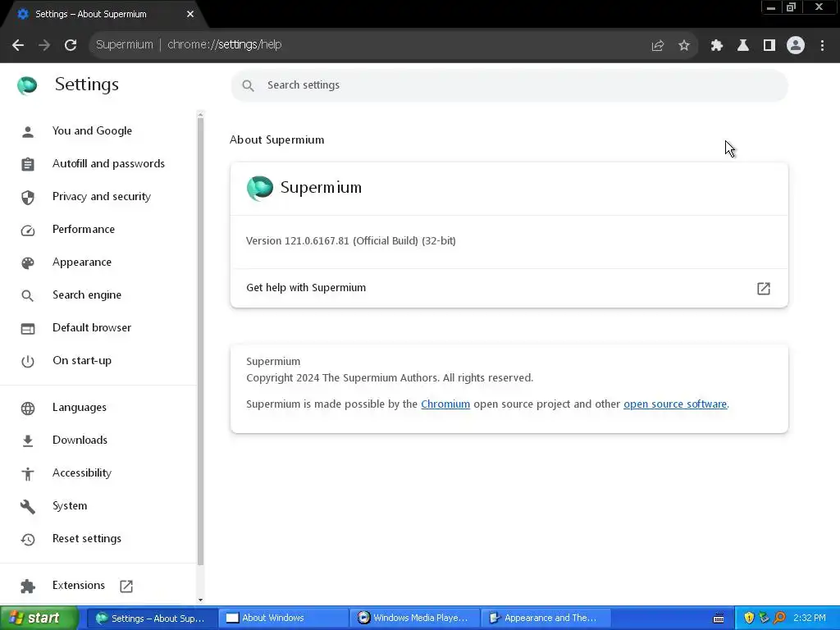
Task: Close the Settings – About Supermium tab
Action: (190, 14)
